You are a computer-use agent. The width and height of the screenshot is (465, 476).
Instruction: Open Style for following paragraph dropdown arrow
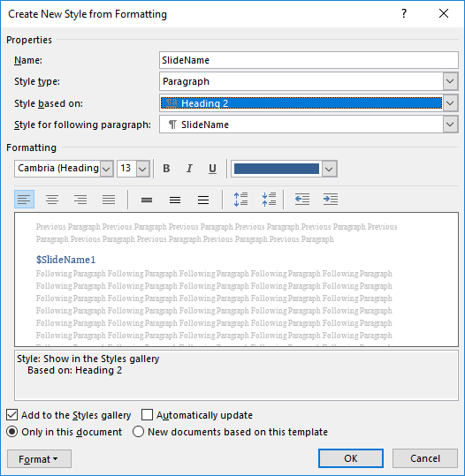click(450, 125)
